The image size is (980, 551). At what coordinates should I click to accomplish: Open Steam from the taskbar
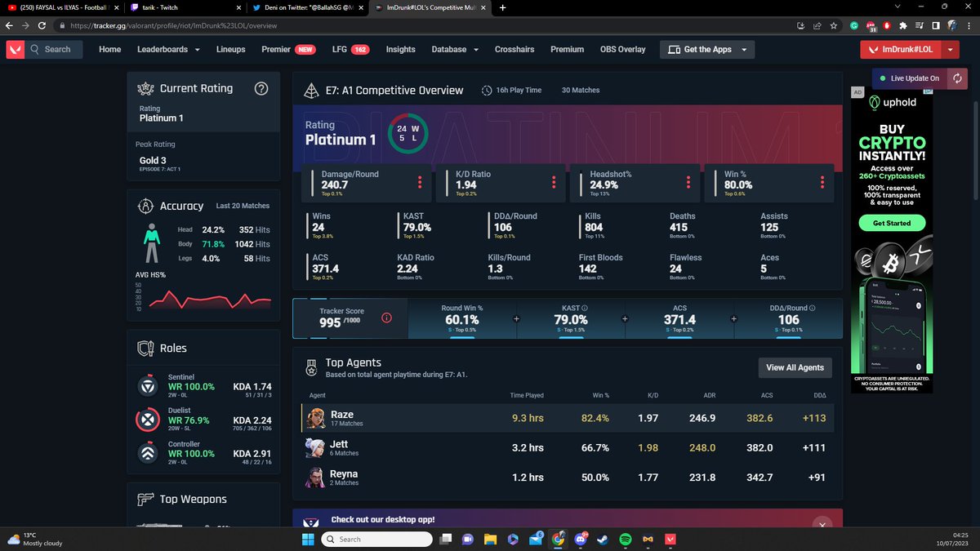pos(603,540)
